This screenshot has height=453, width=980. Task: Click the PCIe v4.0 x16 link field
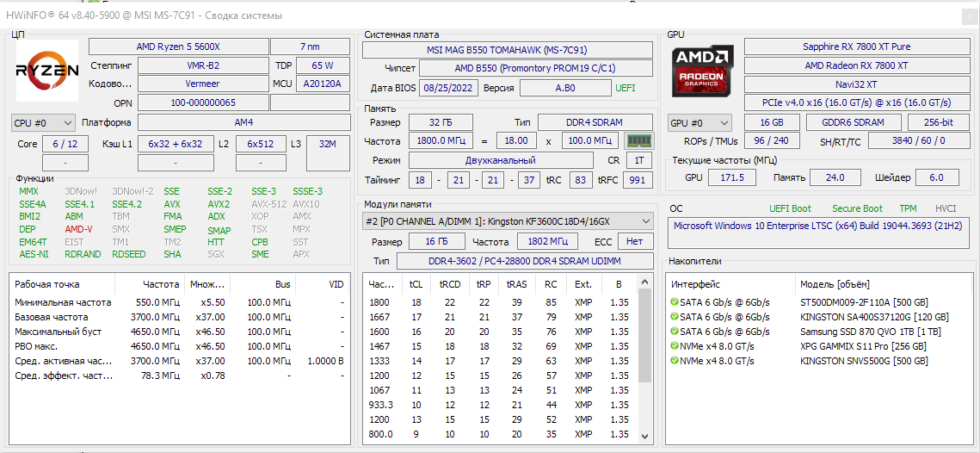856,102
